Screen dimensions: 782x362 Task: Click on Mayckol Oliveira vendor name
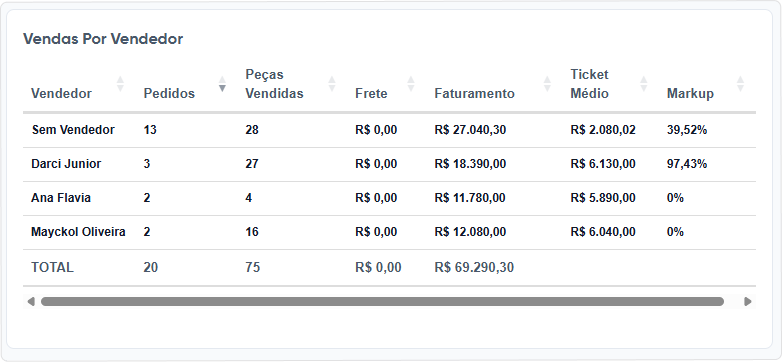[78, 232]
